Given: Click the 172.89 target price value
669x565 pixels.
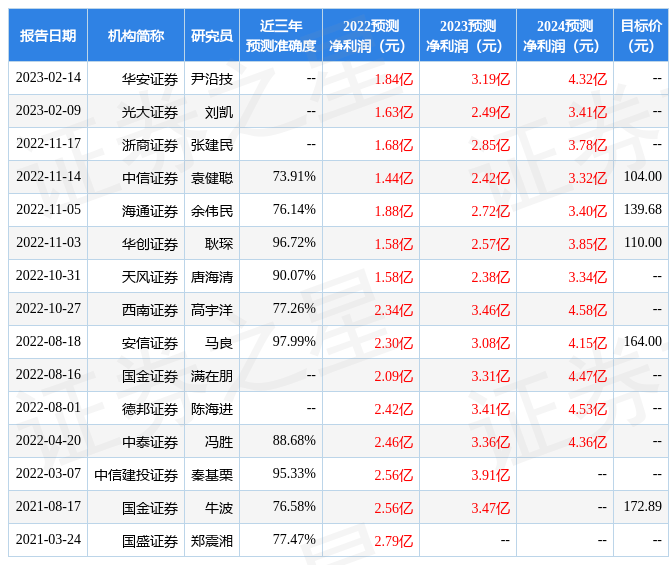Looking at the screenshot, I should (x=641, y=507).
